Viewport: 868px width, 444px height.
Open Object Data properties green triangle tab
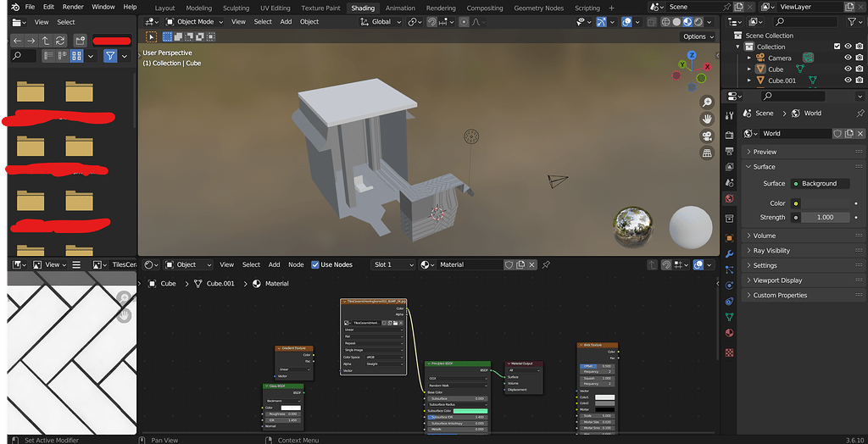pyautogui.click(x=730, y=317)
